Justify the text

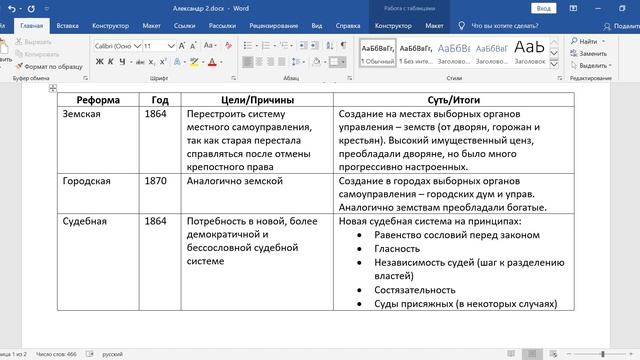click(x=282, y=62)
